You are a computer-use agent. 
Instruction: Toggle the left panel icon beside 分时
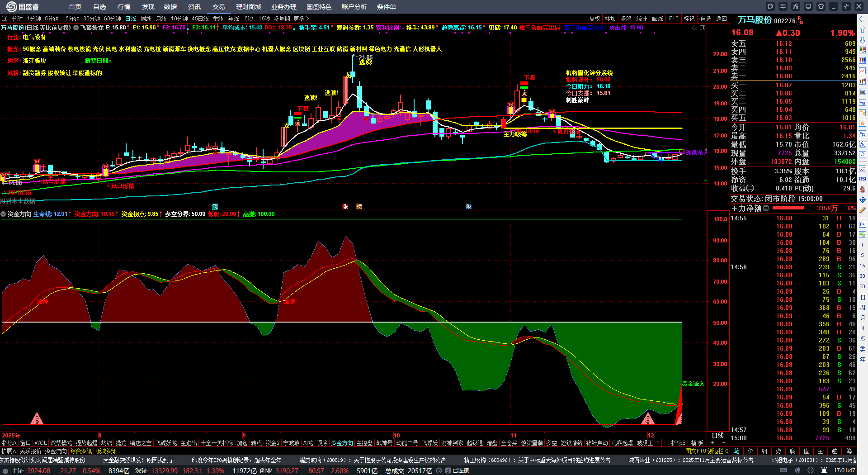coord(5,19)
